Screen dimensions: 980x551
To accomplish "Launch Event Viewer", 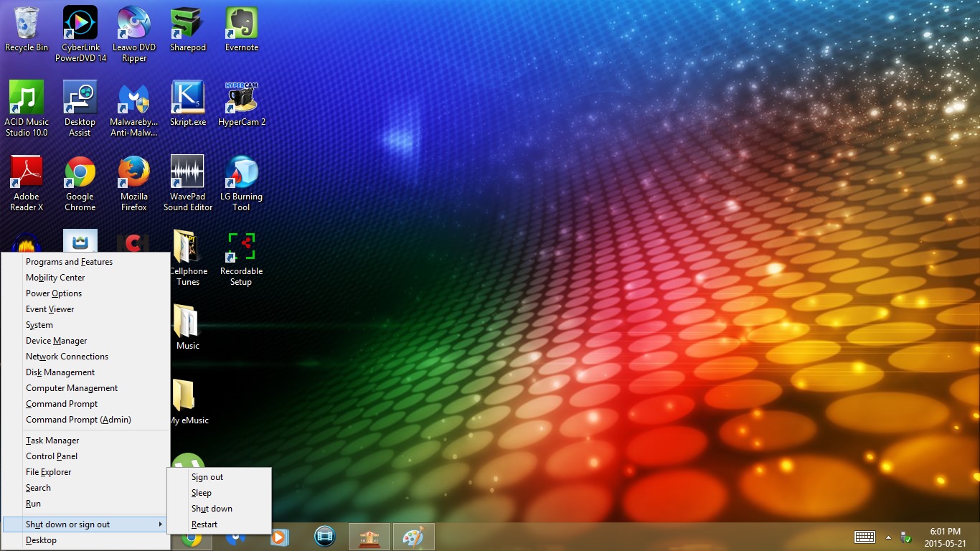I will click(x=86, y=309).
